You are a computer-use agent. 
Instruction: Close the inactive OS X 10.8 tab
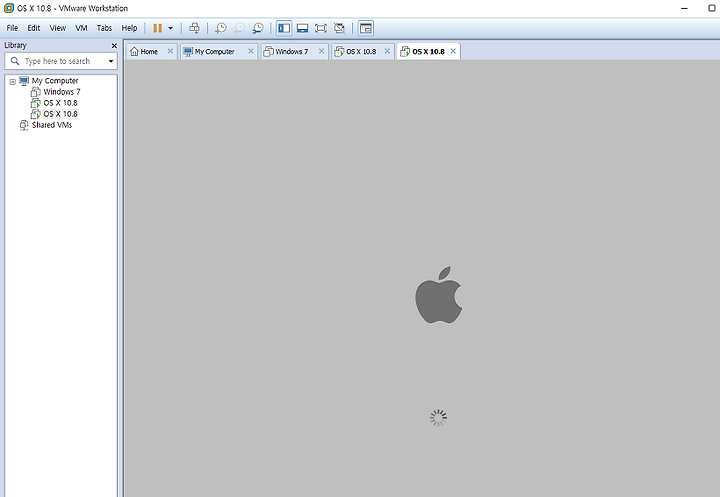coord(387,51)
